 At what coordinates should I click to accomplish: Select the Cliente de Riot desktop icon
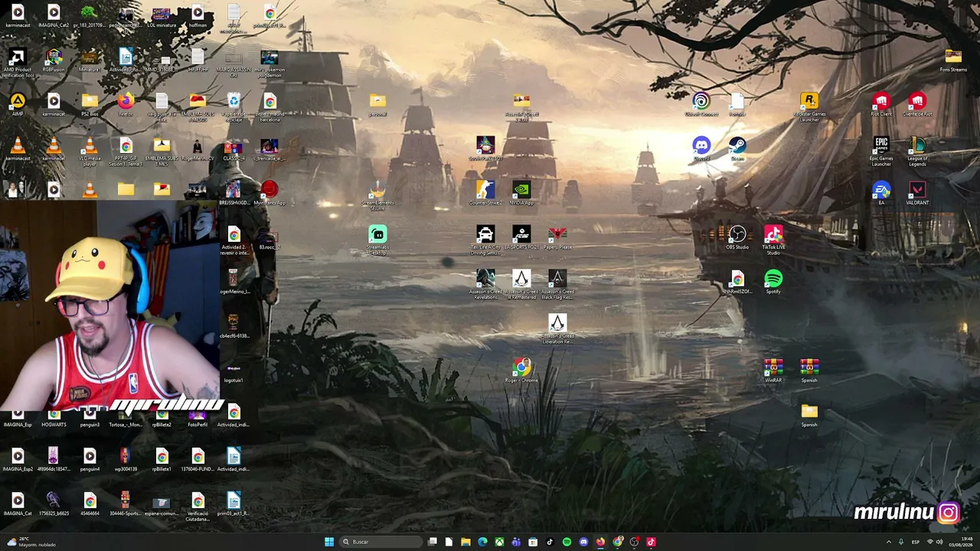[917, 105]
